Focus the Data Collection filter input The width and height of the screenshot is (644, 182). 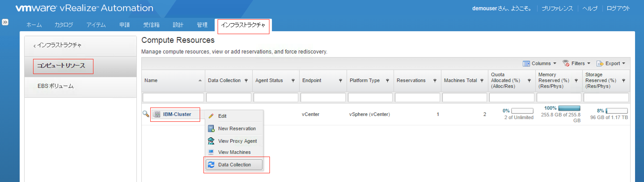[229, 97]
